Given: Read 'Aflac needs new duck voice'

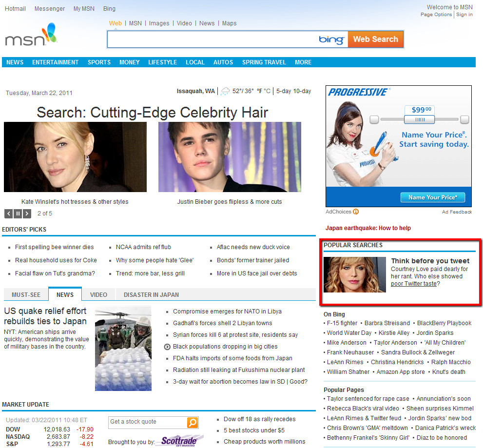Looking at the screenshot, I should click(253, 247).
